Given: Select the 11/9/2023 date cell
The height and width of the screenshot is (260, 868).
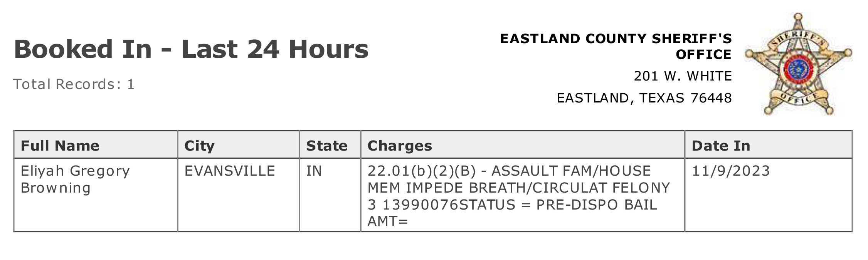Looking at the screenshot, I should pyautogui.click(x=769, y=195).
